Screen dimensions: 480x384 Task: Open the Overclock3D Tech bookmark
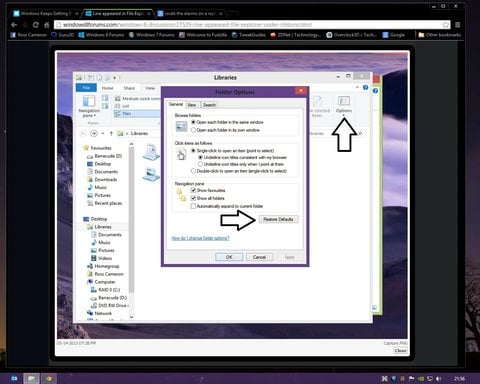pyautogui.click(x=352, y=35)
